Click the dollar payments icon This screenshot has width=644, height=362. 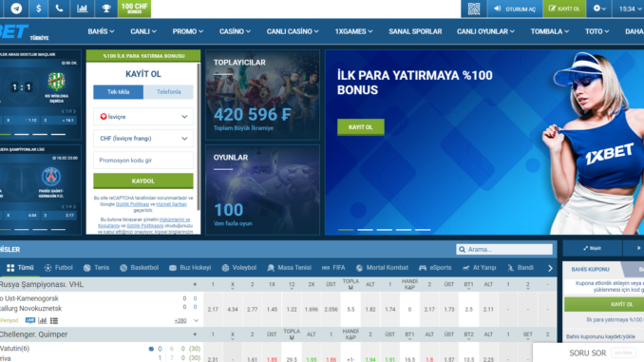tap(39, 9)
